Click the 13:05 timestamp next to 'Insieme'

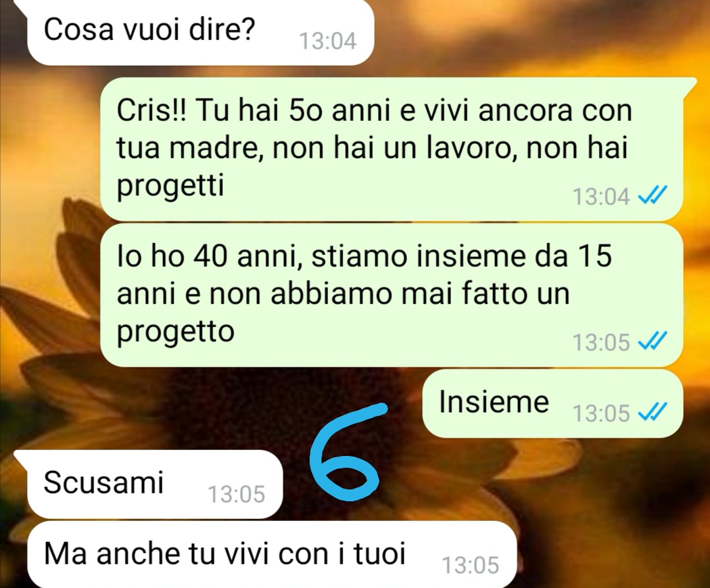601,413
